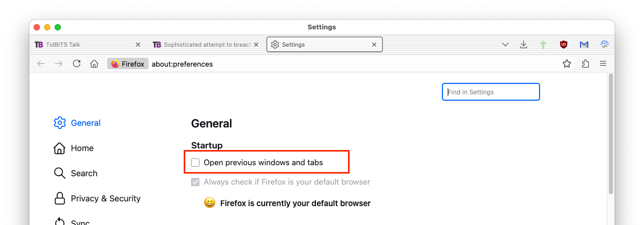644x225 pixels.
Task: Click the blue umbrella extension icon
Action: pyautogui.click(x=604, y=45)
